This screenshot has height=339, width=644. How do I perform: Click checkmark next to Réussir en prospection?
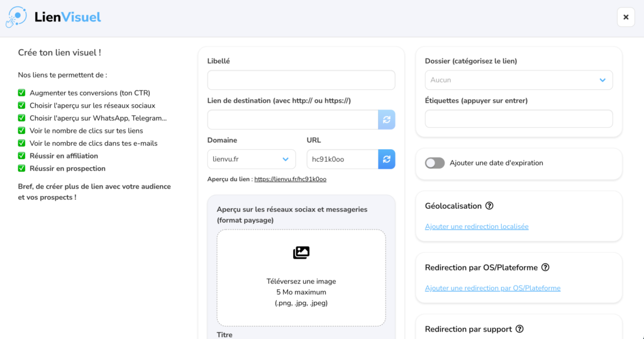pyautogui.click(x=22, y=169)
